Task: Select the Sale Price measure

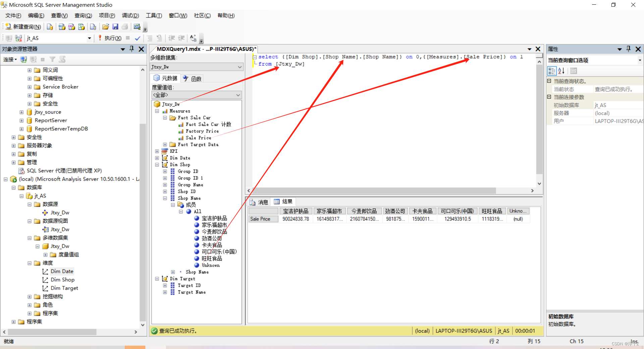Action: pyautogui.click(x=199, y=138)
